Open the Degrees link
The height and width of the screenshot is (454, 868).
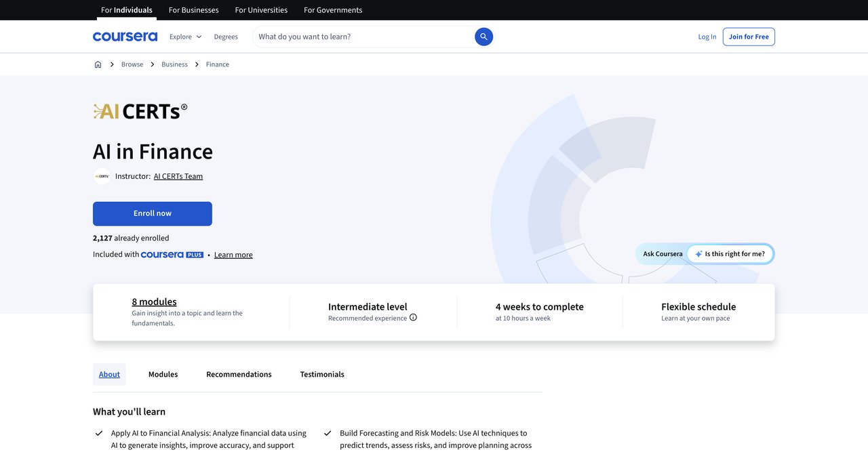pyautogui.click(x=226, y=37)
